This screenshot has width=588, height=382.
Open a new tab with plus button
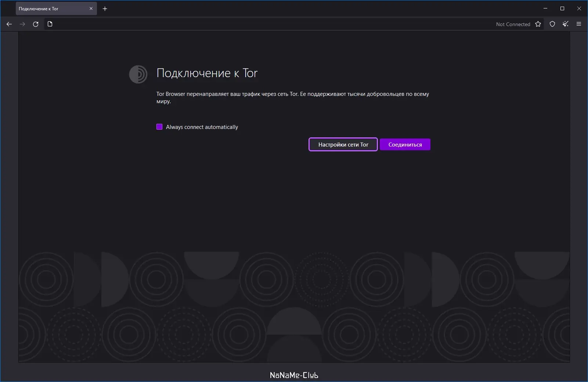tap(105, 9)
